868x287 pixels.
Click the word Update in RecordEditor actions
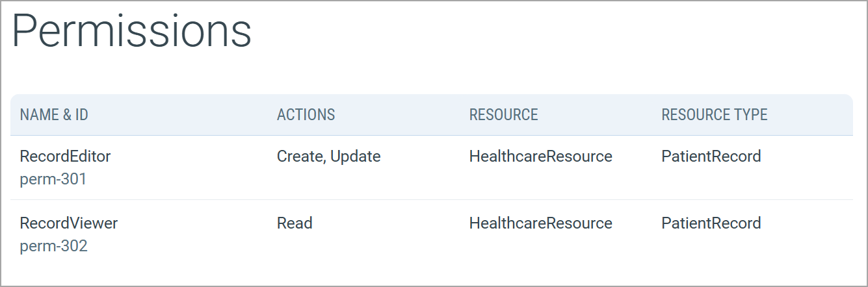click(355, 156)
